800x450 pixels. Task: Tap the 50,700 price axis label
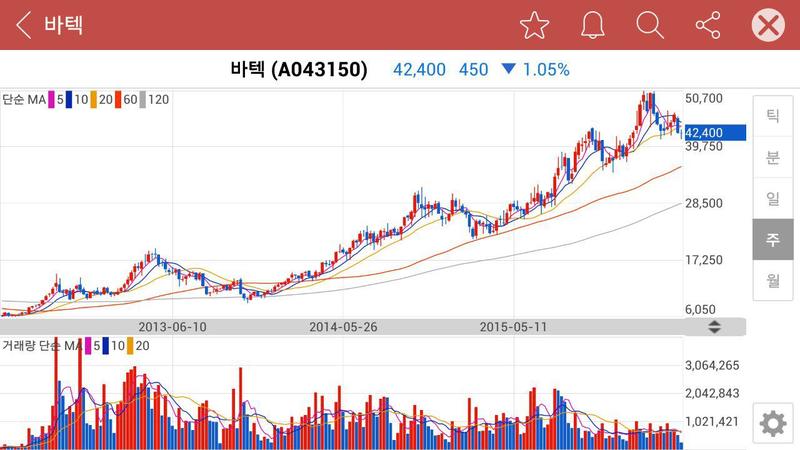coord(704,98)
